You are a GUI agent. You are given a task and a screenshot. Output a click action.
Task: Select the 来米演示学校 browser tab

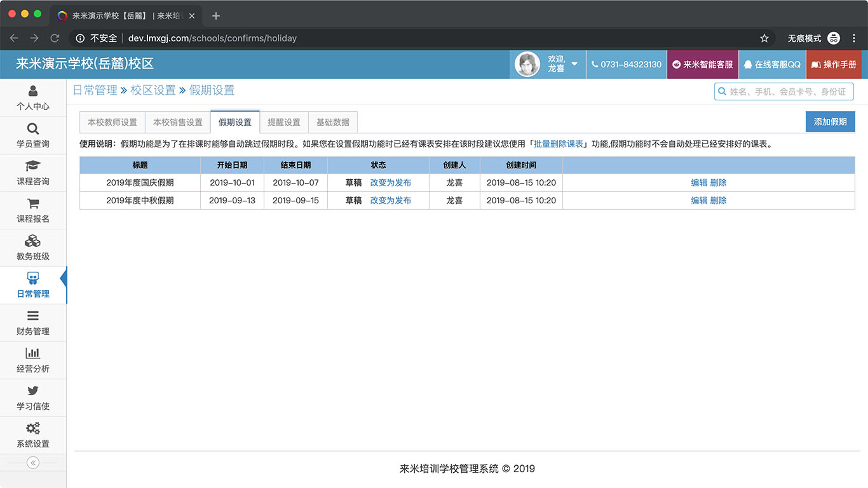click(126, 16)
